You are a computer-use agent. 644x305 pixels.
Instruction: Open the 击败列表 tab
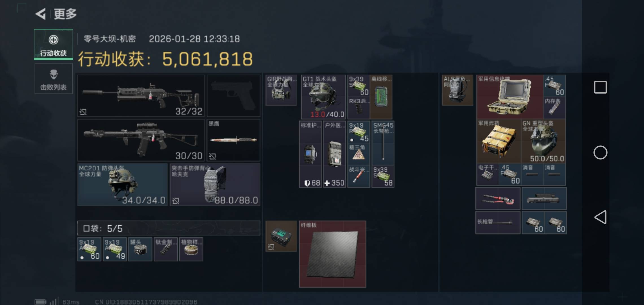(x=53, y=79)
